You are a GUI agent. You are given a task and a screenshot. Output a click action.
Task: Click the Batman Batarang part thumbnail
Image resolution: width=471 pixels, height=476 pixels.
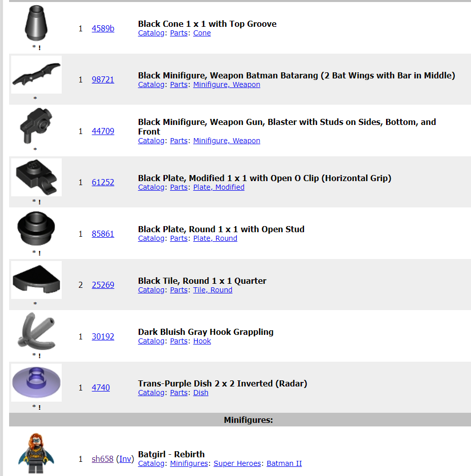(36, 74)
